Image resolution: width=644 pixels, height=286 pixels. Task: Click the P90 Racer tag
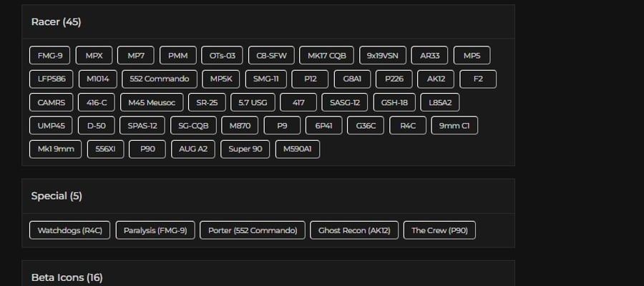click(147, 149)
